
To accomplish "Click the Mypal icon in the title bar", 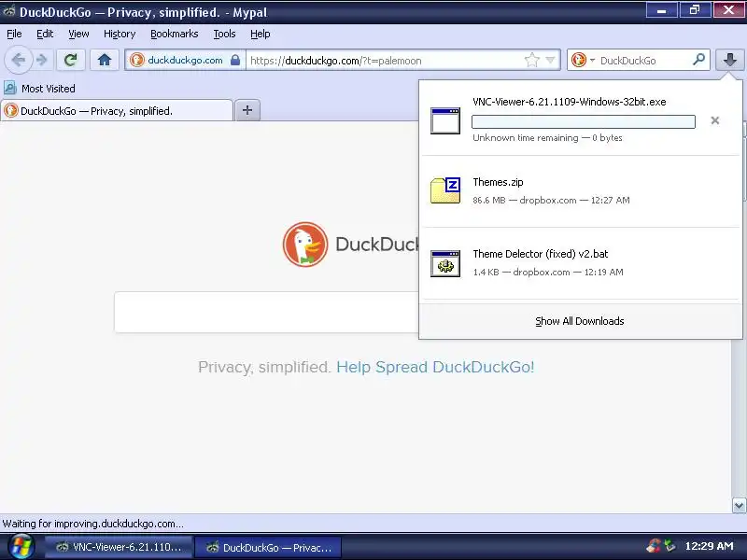I will coord(8,11).
